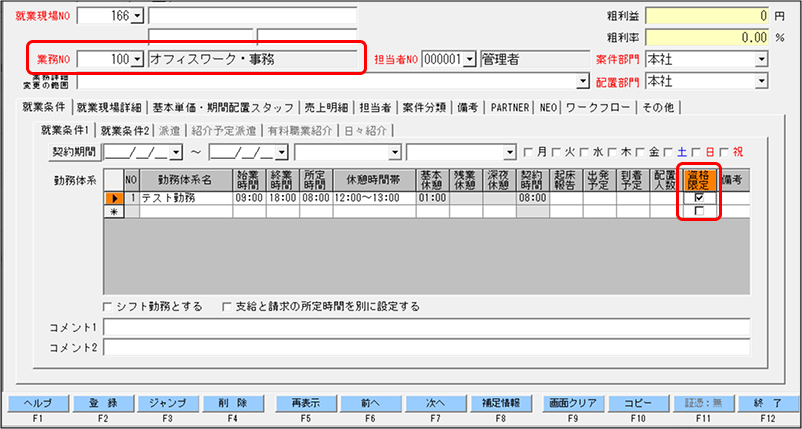802x429 pixels.
Task: Click the テスト勤務 cell
Action: (186, 198)
